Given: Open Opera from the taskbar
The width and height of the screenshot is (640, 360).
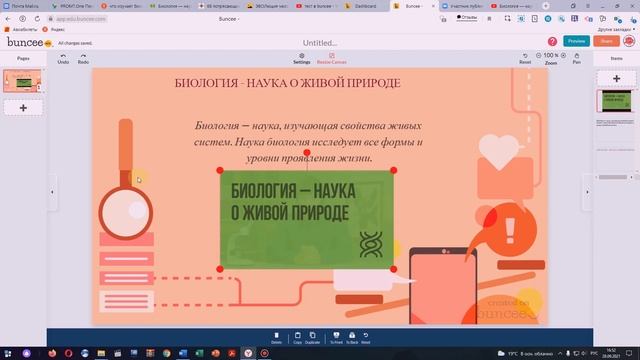Looking at the screenshot, I should coord(69,353).
